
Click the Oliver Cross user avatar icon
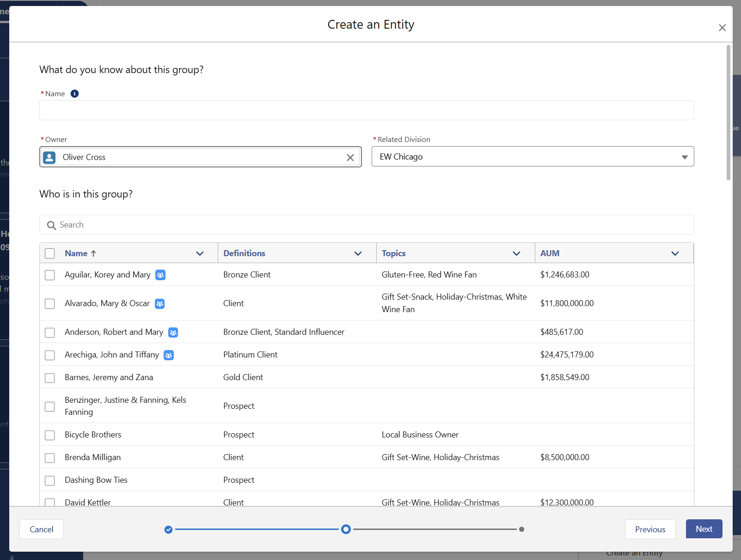pyautogui.click(x=49, y=157)
